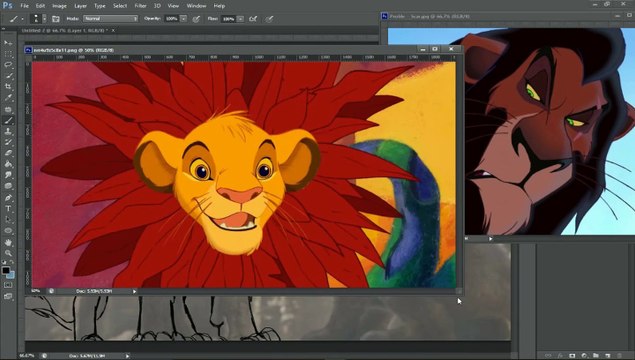Viewport: 635px width, 360px height.
Task: Select the Ellipse shape tool
Action: (8, 230)
